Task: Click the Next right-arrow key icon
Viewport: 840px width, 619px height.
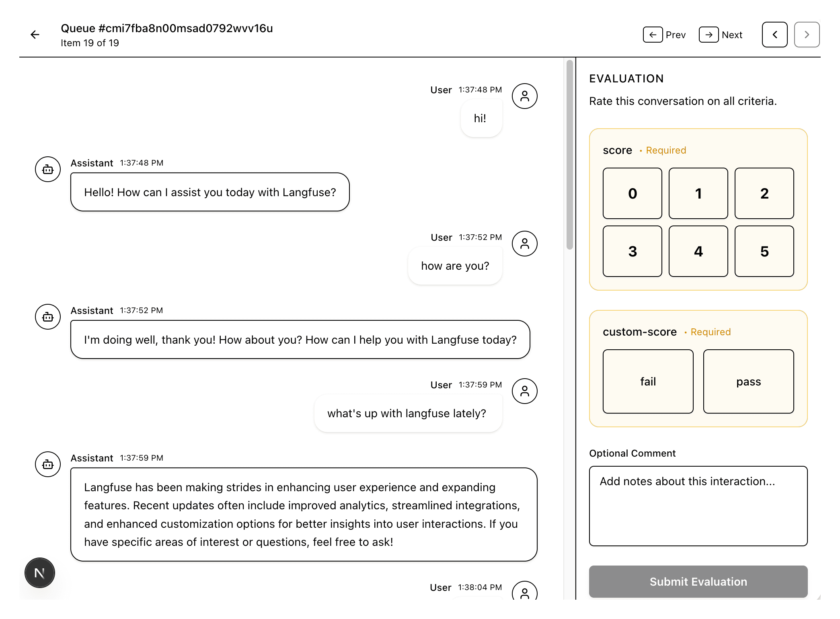Action: pos(708,35)
